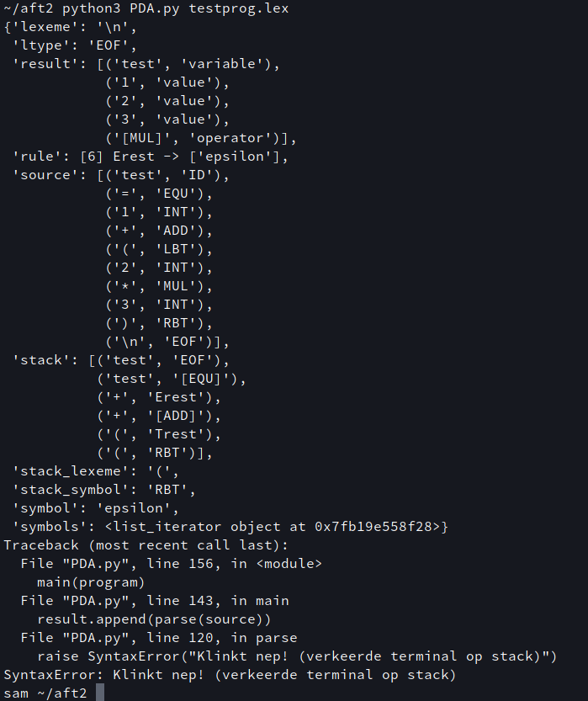Image resolution: width=588 pixels, height=701 pixels.
Task: Select the 'symbol': 'epsilon' line
Action: (x=91, y=508)
